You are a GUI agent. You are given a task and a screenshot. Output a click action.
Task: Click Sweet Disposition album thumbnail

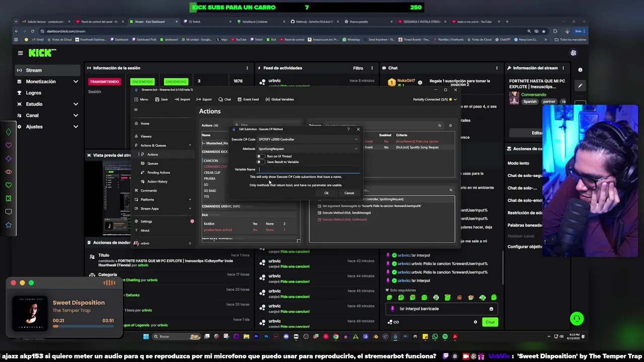coord(30,312)
